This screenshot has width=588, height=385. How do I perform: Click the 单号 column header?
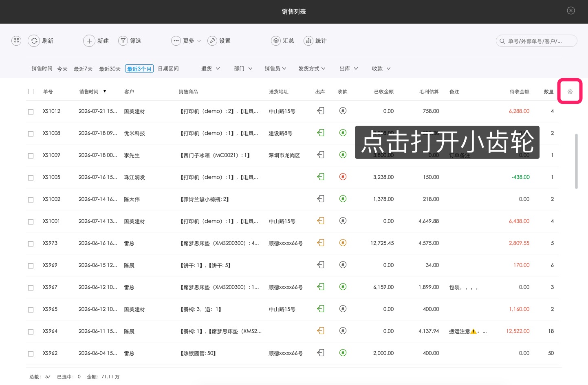coord(48,92)
